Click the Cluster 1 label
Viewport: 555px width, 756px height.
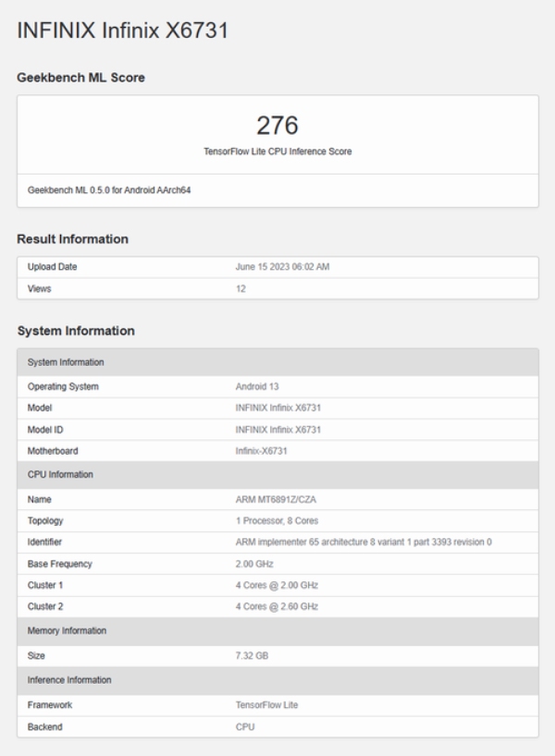click(x=45, y=585)
